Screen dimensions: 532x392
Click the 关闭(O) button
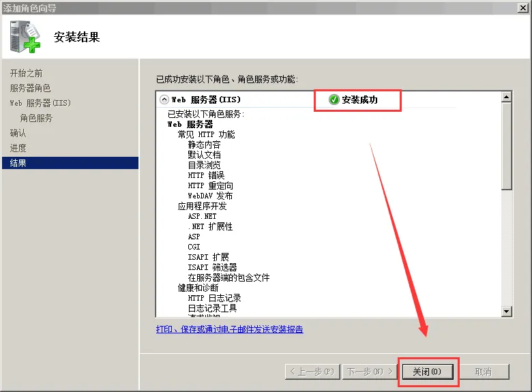[x=428, y=372]
